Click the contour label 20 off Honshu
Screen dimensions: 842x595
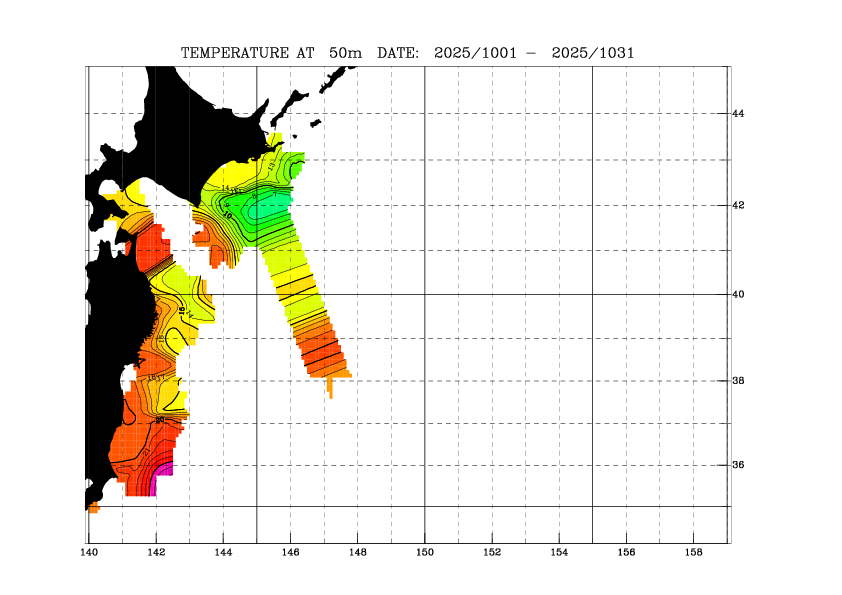click(159, 420)
